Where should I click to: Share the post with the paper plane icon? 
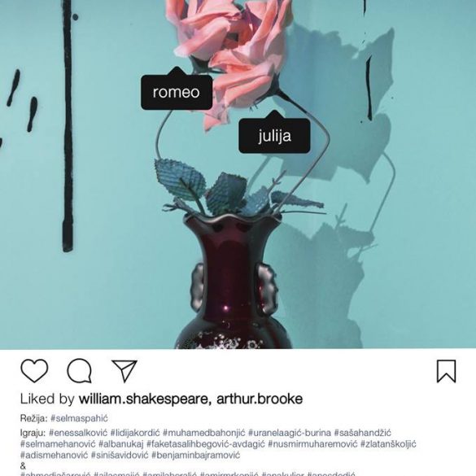(124, 371)
